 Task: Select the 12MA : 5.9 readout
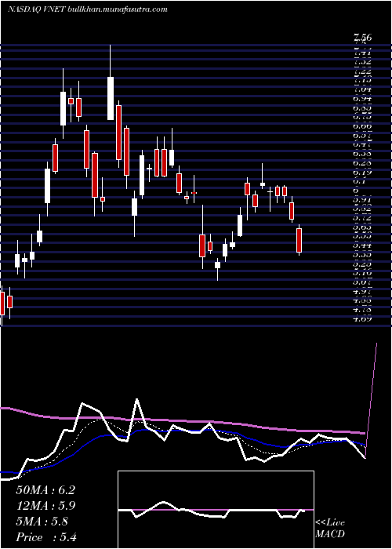45,506
